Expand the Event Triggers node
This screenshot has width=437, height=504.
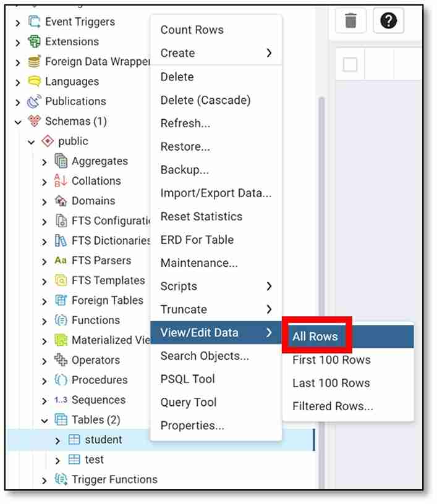[18, 23]
